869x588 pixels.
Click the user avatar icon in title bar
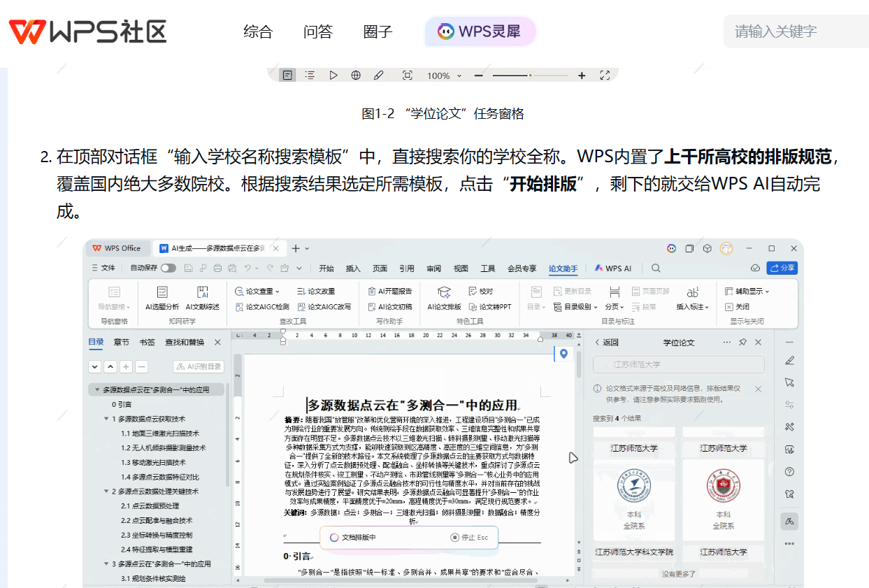tap(726, 248)
